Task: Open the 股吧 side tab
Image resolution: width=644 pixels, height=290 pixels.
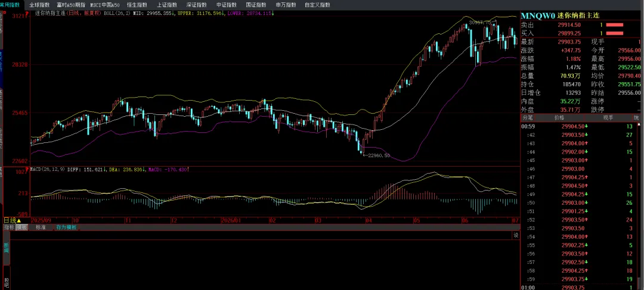Action: 6,283
